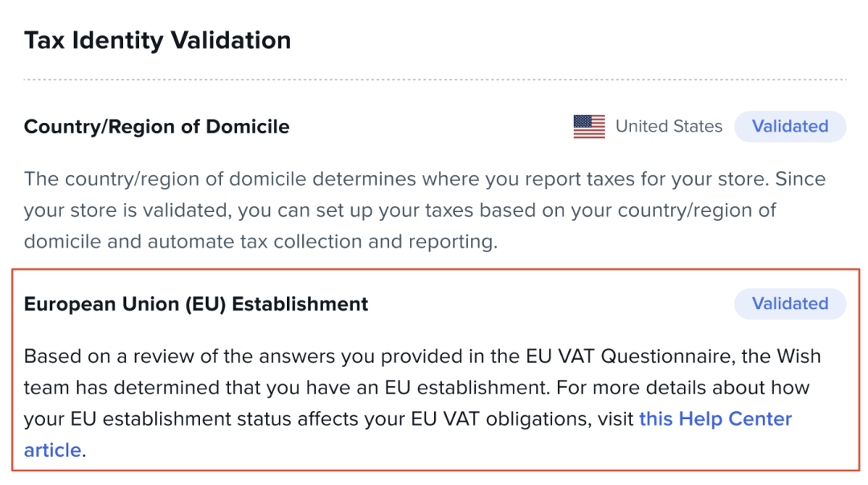
Task: Click the "Tax Identity Validation" heading
Action: coord(158,40)
